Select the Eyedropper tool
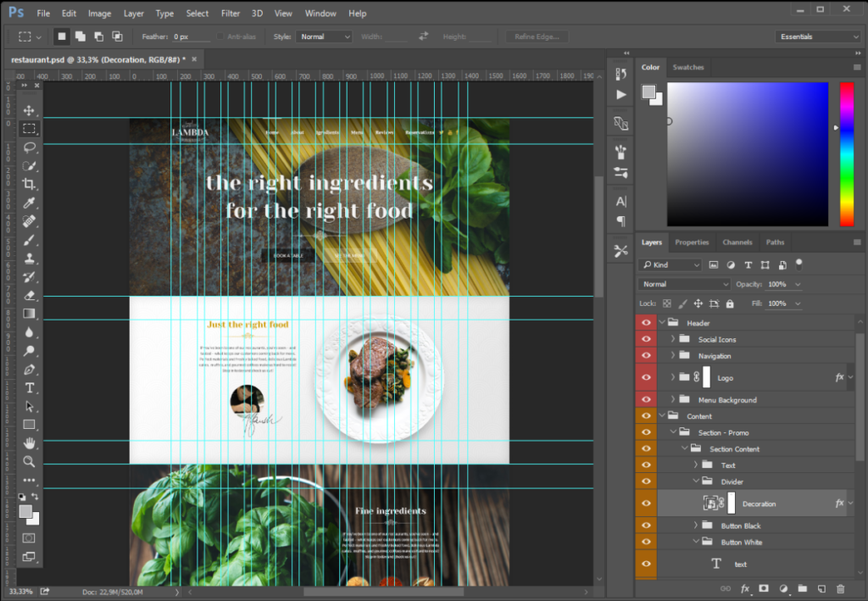Viewport: 868px width, 601px height. coord(29,203)
